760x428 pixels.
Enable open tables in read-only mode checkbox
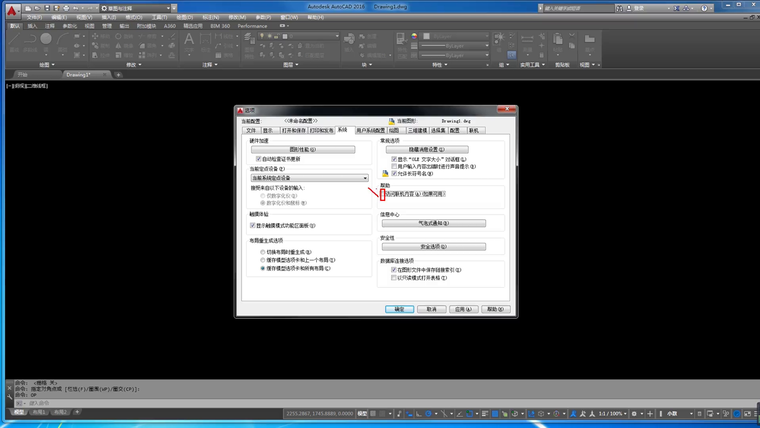pos(394,278)
